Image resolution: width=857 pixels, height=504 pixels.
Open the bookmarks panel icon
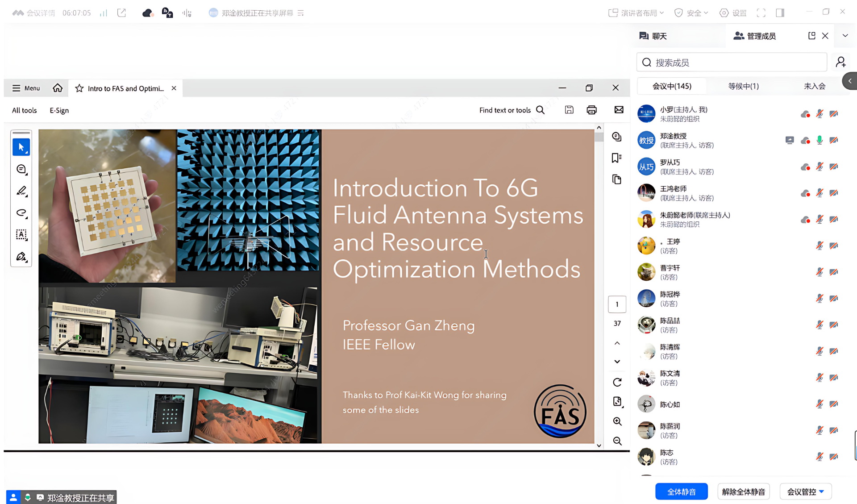616,158
